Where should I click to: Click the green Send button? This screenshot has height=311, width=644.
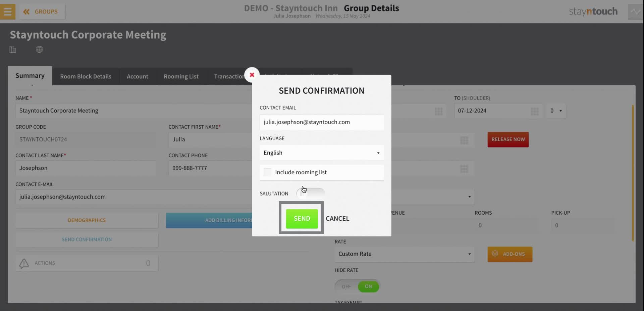coord(302,219)
